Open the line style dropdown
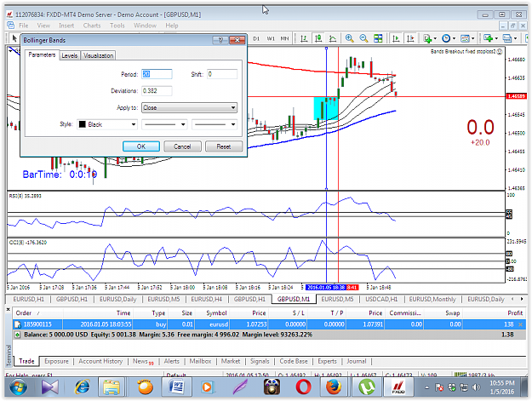Screen dimensions: 532x401 pos(164,124)
